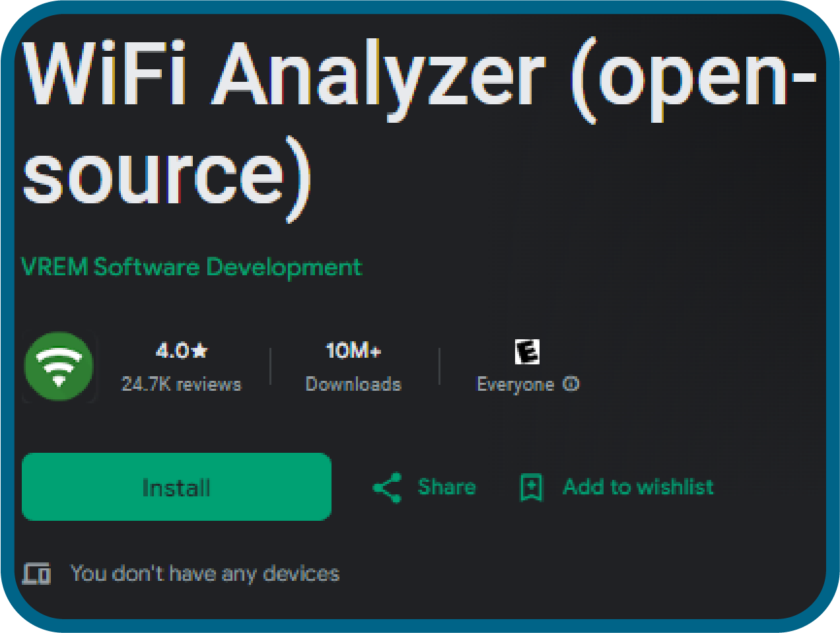Choose the Add to wishlist text

638,487
